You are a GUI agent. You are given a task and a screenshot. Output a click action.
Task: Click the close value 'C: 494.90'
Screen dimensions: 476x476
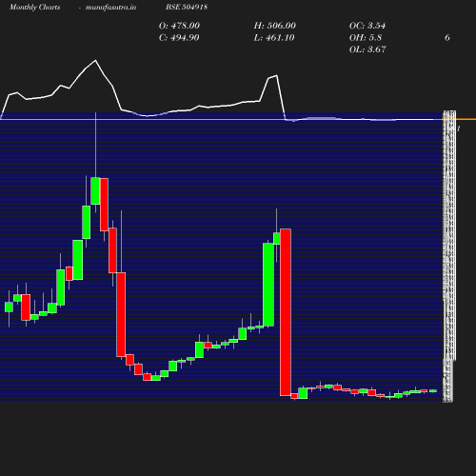click(179, 37)
